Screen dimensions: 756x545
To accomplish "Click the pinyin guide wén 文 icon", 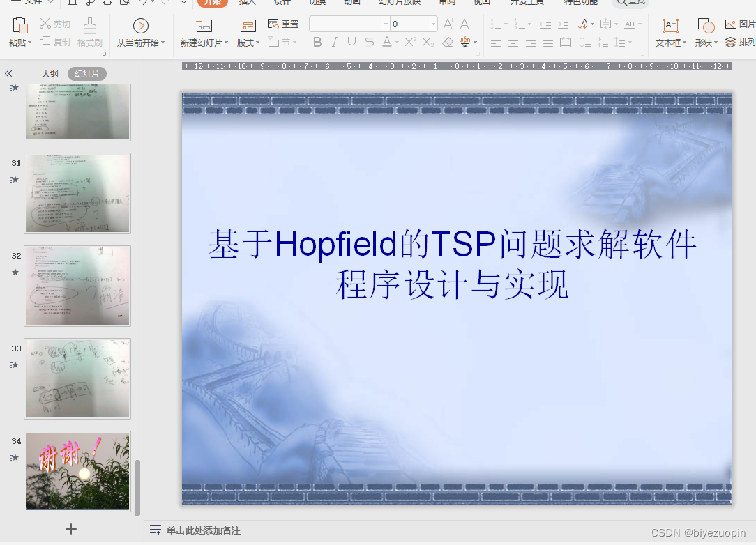I will (464, 43).
